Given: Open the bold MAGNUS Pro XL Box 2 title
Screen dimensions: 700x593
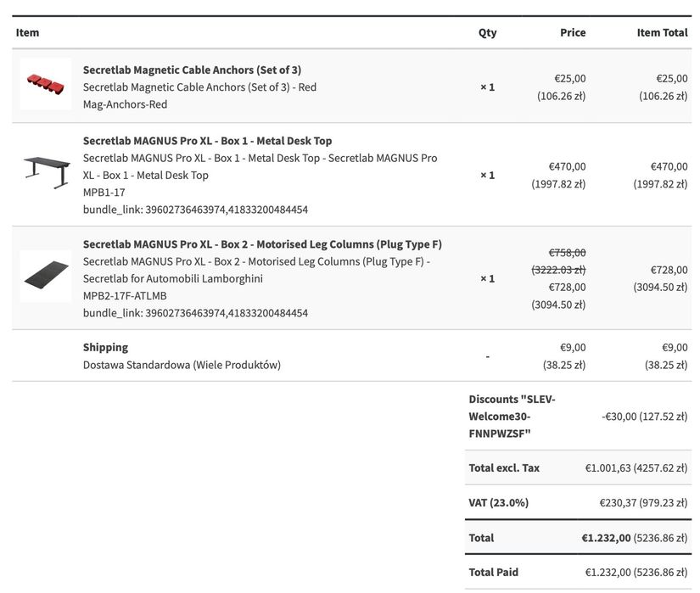Looking at the screenshot, I should pyautogui.click(x=261, y=244).
